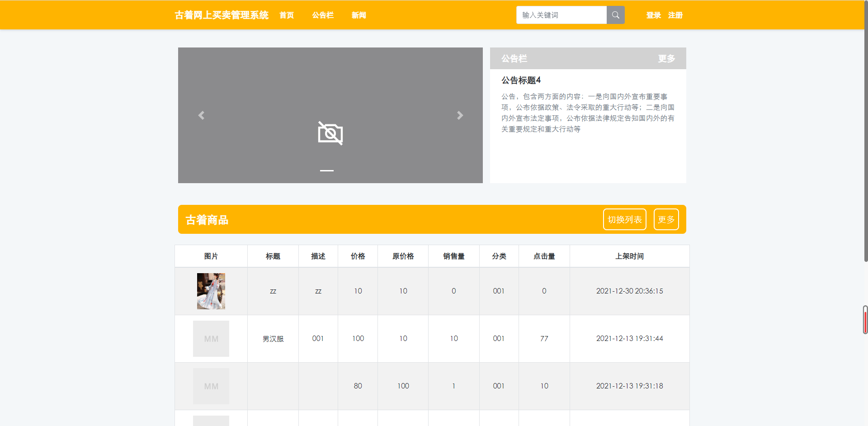Screen dimensions: 868x426
Task: Click the 图片 column header
Action: point(211,256)
